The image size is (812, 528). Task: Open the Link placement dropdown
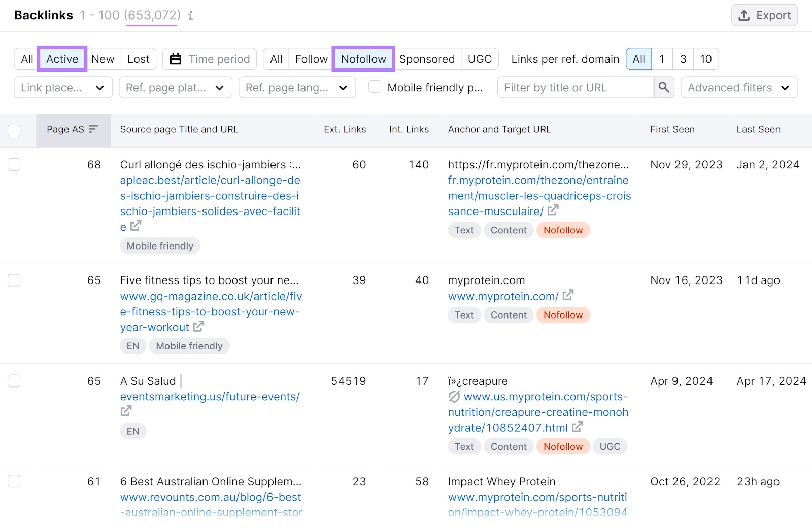coord(63,87)
